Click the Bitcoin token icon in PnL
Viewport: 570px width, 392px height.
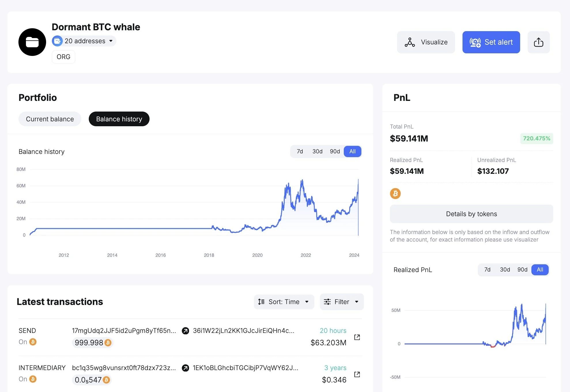click(395, 194)
